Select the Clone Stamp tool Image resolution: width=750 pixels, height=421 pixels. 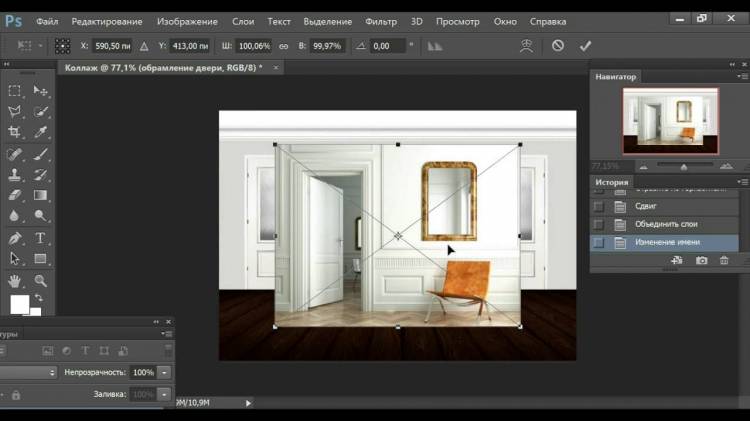pos(14,175)
